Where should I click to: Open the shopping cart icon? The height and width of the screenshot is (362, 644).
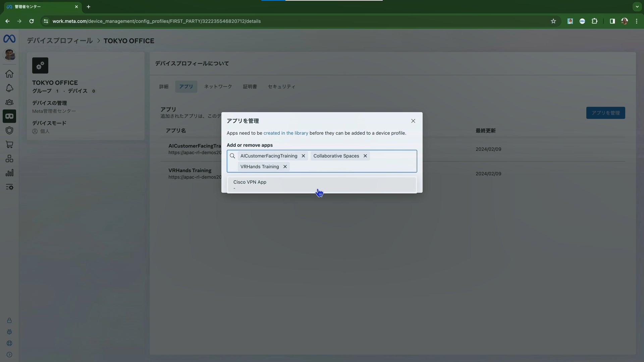tap(9, 144)
